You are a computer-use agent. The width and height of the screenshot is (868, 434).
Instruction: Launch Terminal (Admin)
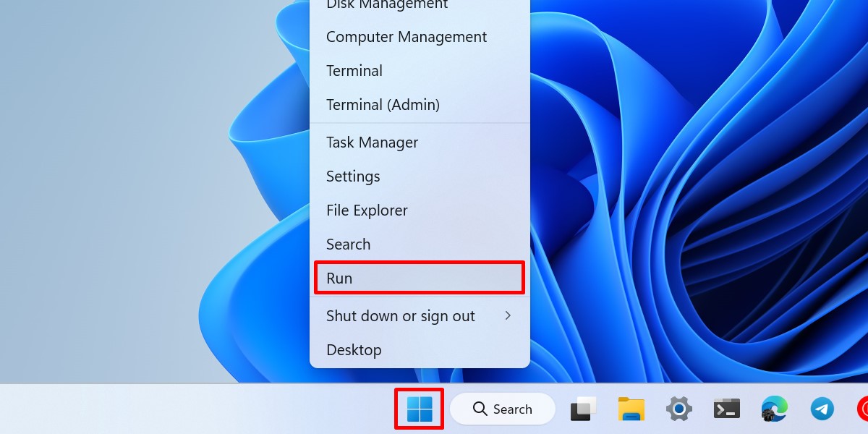coord(383,104)
